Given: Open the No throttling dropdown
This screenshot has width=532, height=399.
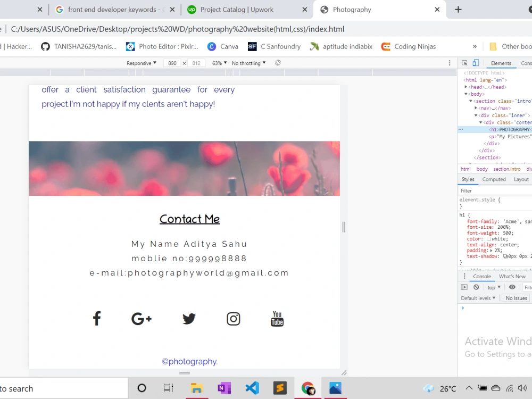Looking at the screenshot, I should tap(248, 63).
